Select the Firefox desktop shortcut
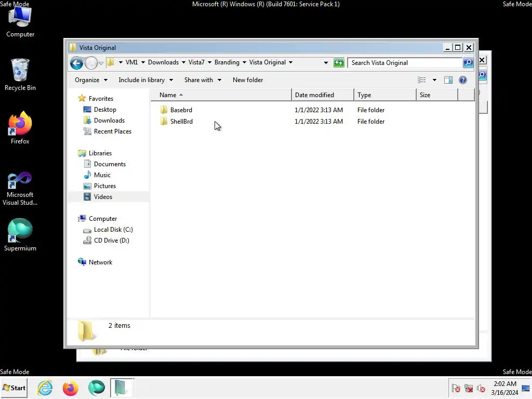Screen dimensions: 532x399 pyautogui.click(x=20, y=128)
